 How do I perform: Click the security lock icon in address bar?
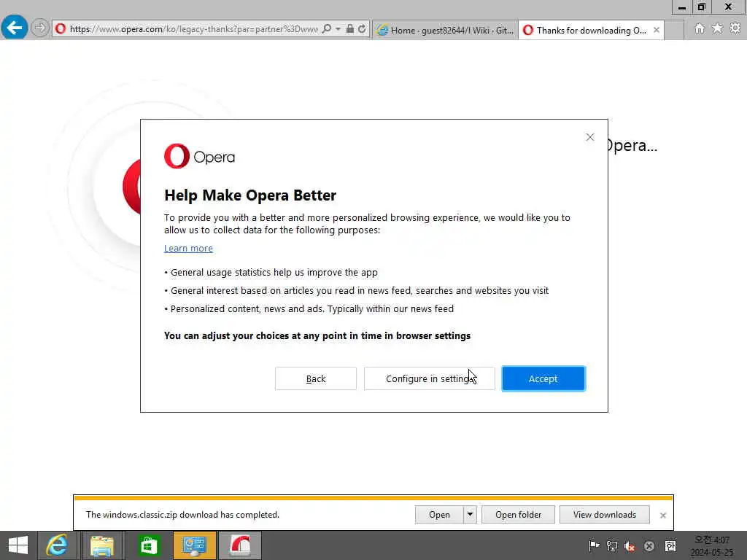click(x=349, y=29)
